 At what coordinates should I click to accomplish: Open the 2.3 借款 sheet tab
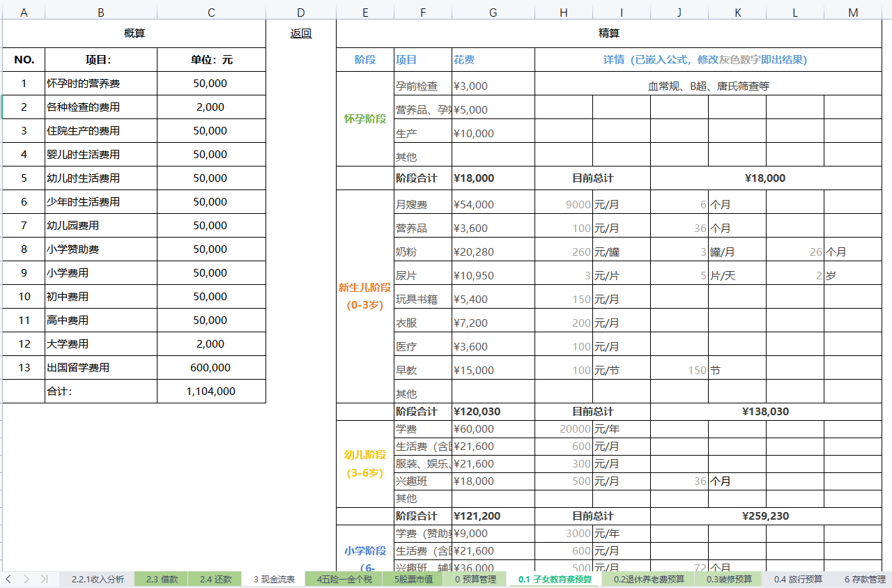pyautogui.click(x=162, y=579)
